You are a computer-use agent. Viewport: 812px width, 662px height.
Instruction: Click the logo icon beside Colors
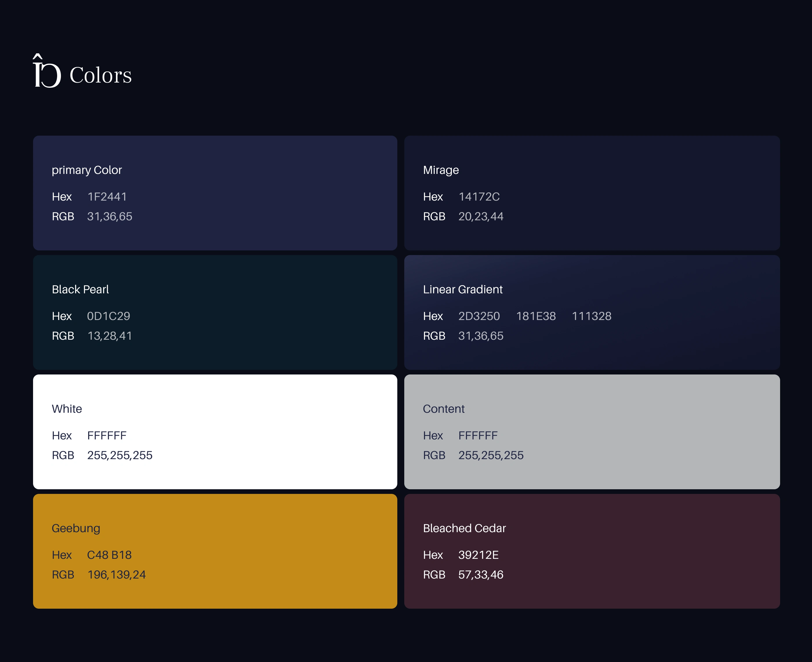pyautogui.click(x=47, y=71)
